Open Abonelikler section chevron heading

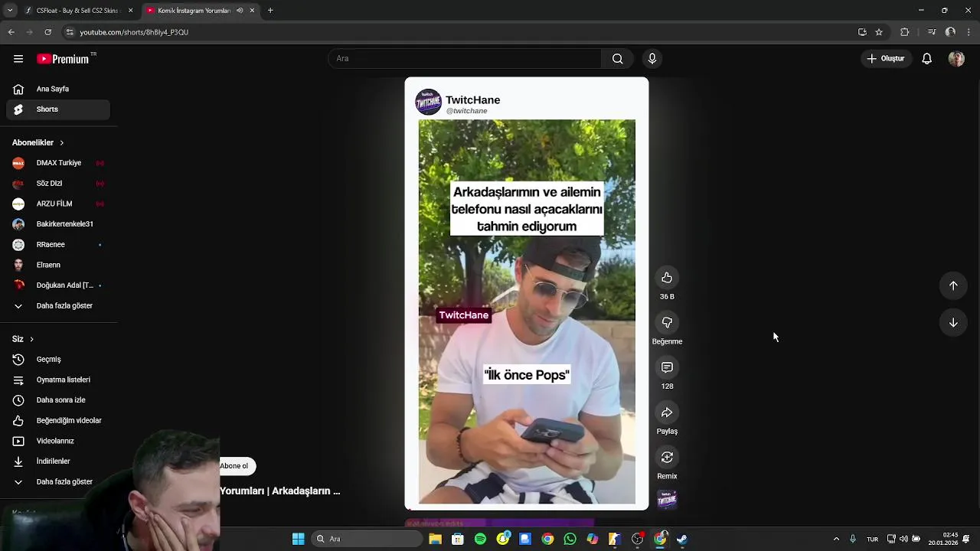tap(38, 142)
